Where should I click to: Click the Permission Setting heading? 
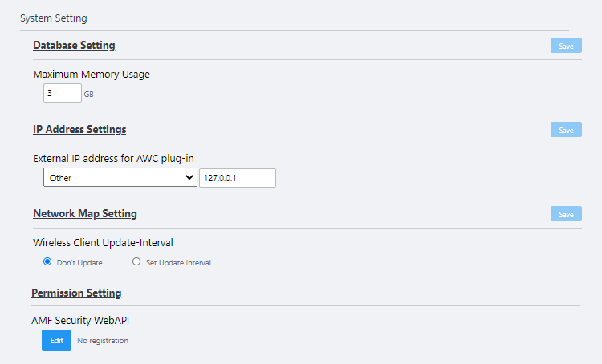point(76,293)
